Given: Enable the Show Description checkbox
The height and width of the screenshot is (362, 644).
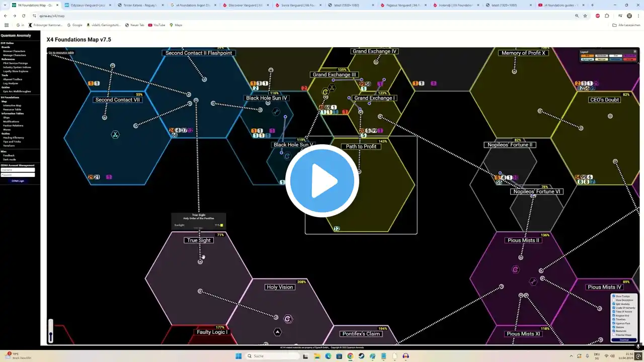Looking at the screenshot, I should 614,300.
